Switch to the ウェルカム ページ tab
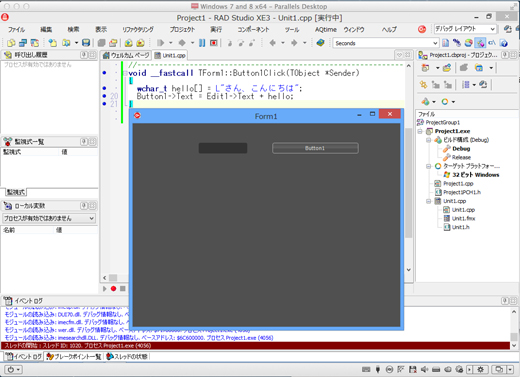 [126, 55]
